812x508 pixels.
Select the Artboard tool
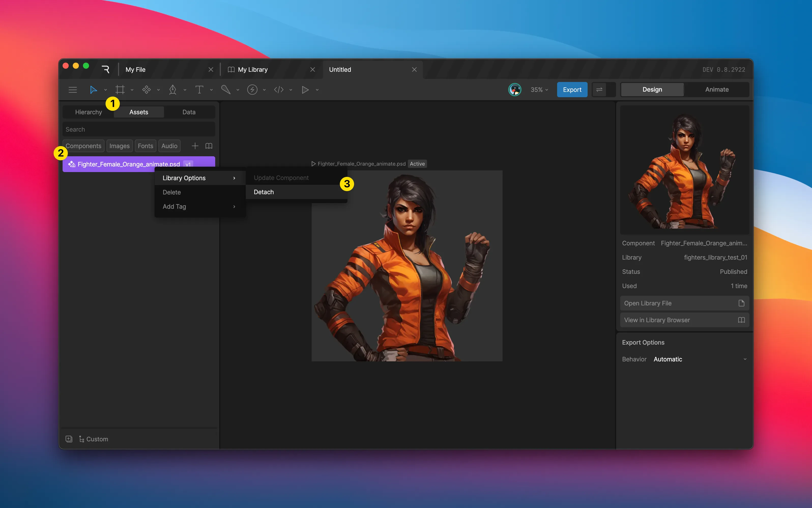[x=120, y=90]
